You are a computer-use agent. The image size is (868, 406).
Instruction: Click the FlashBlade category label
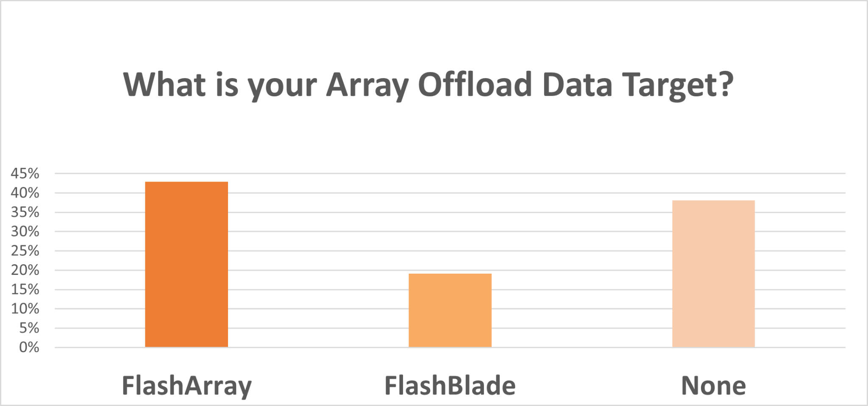click(450, 386)
